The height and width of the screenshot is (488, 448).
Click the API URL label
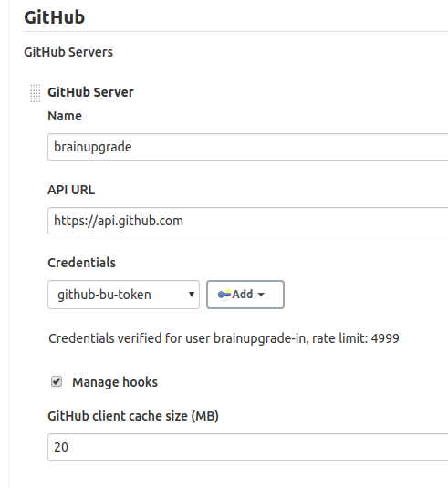click(71, 190)
